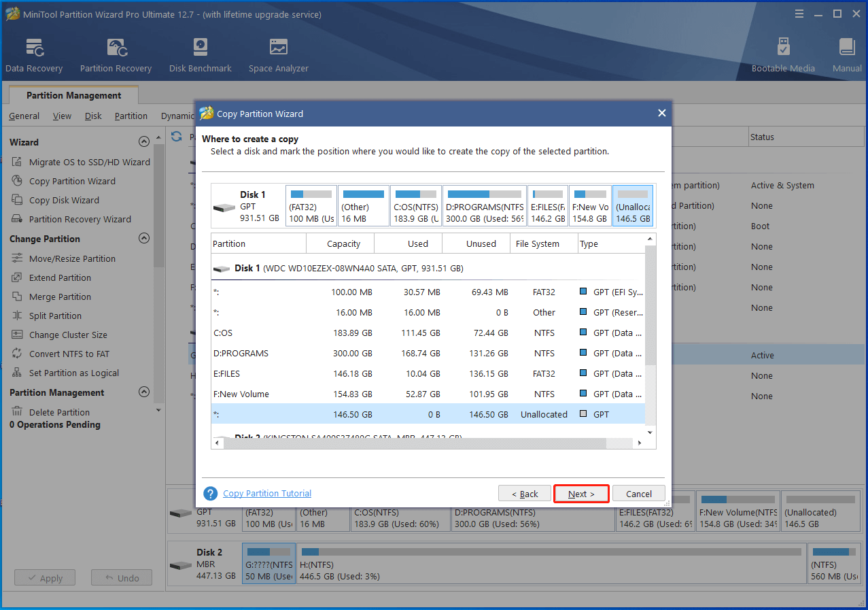Select the E:FILES row in the partition list

(428, 374)
